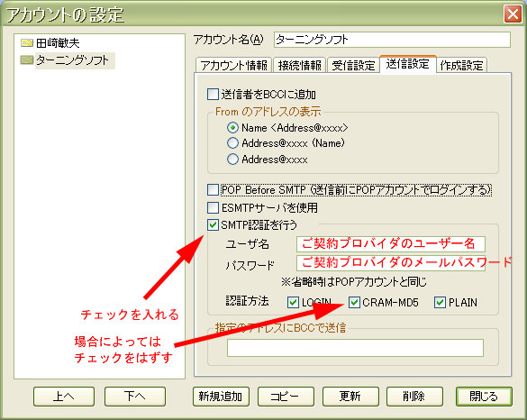
Task: Enable 送信者をBCCに追加 checkbox
Action: pyautogui.click(x=213, y=94)
